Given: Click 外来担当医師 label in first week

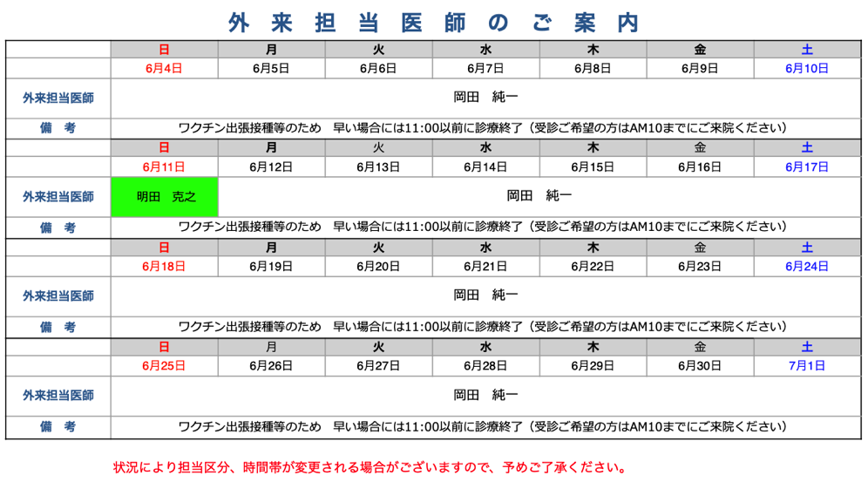Looking at the screenshot, I should (58, 98).
